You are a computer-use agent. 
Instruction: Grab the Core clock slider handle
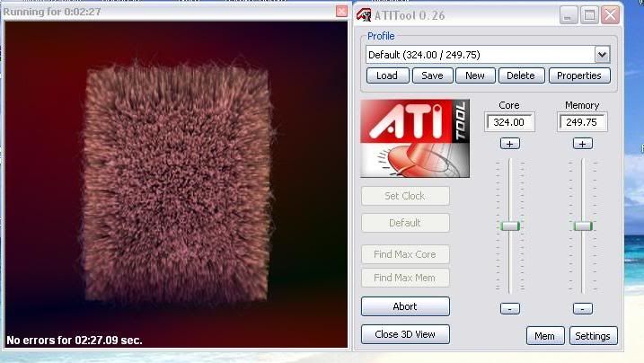[x=510, y=226]
